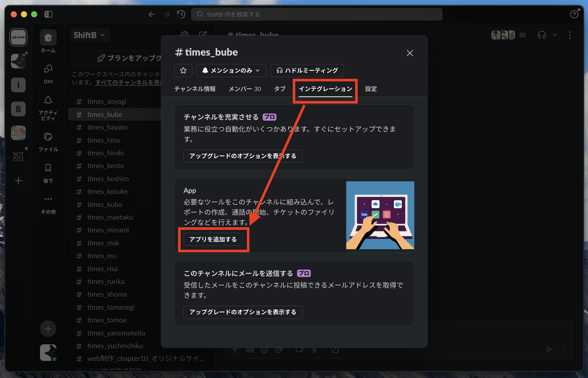This screenshot has width=588, height=378.
Task: Open the sidebar settings gear icon
Action: (x=185, y=34)
